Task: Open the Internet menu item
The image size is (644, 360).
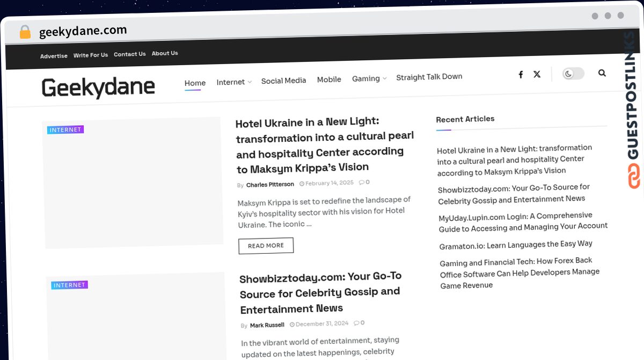Action: (x=231, y=82)
